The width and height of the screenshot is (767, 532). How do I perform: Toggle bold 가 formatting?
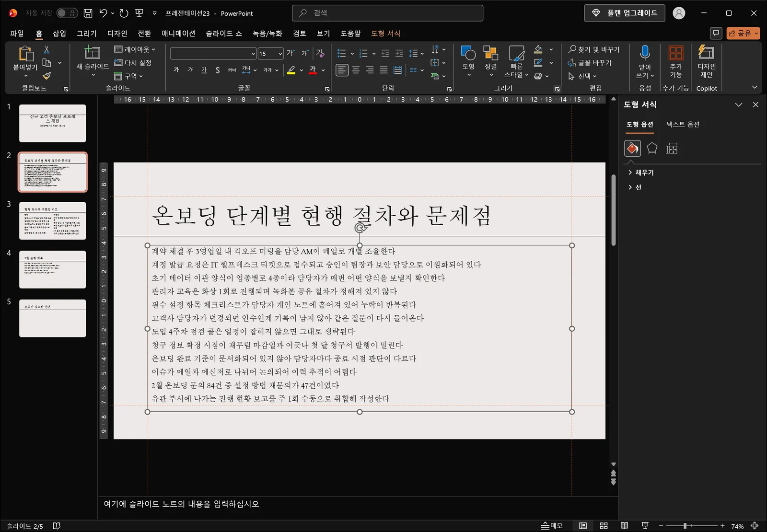pyautogui.click(x=176, y=70)
